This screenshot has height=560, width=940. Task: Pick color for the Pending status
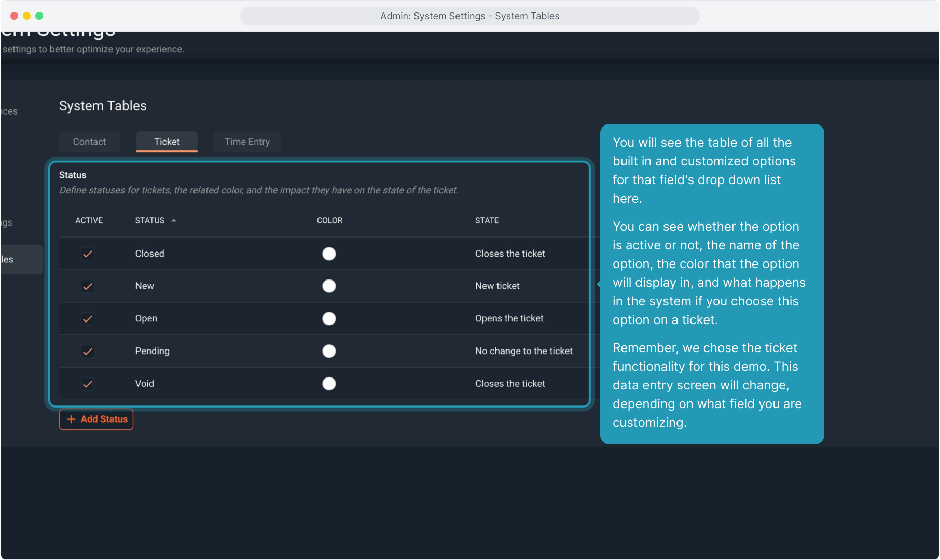(x=329, y=352)
